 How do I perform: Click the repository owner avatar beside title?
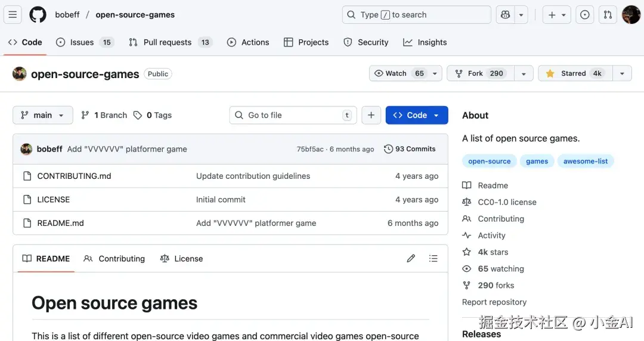[x=19, y=74]
